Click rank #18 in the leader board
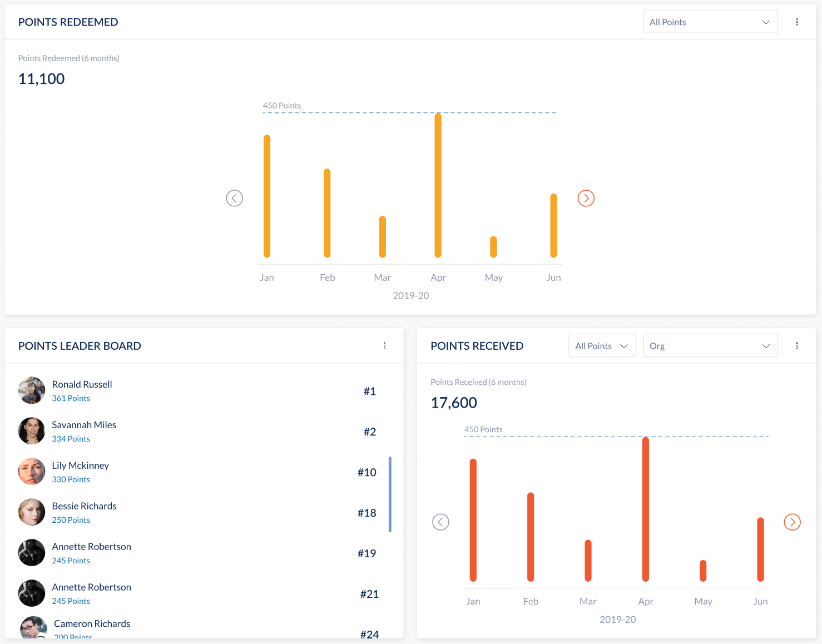Screen dimensions: 822x644 pos(367,513)
